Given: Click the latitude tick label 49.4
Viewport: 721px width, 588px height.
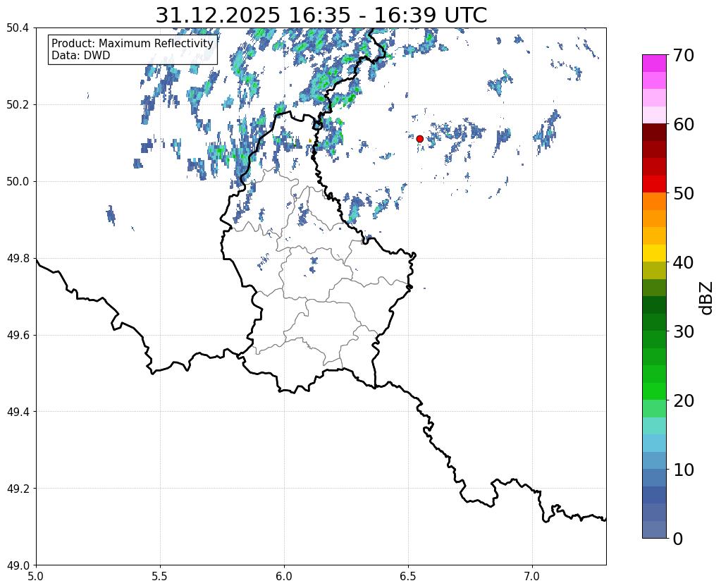Looking at the screenshot, I should (x=18, y=412).
